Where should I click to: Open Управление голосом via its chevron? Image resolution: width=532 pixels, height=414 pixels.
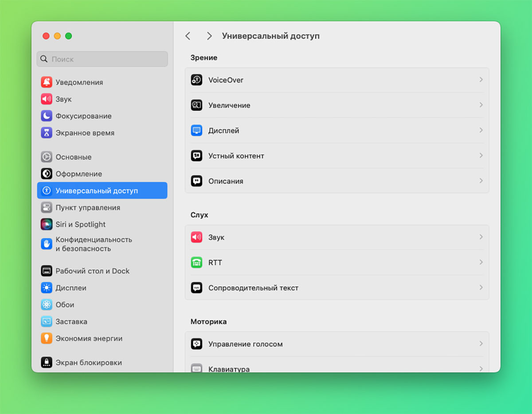coord(481,344)
